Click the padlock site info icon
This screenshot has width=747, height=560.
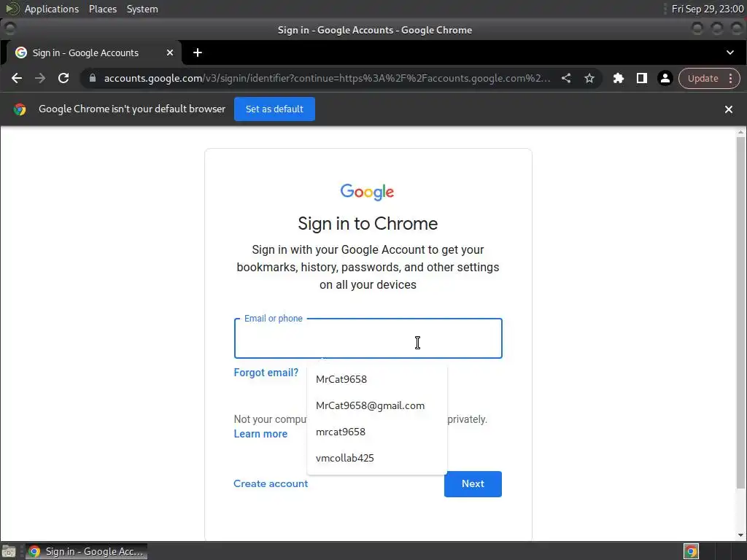93,78
